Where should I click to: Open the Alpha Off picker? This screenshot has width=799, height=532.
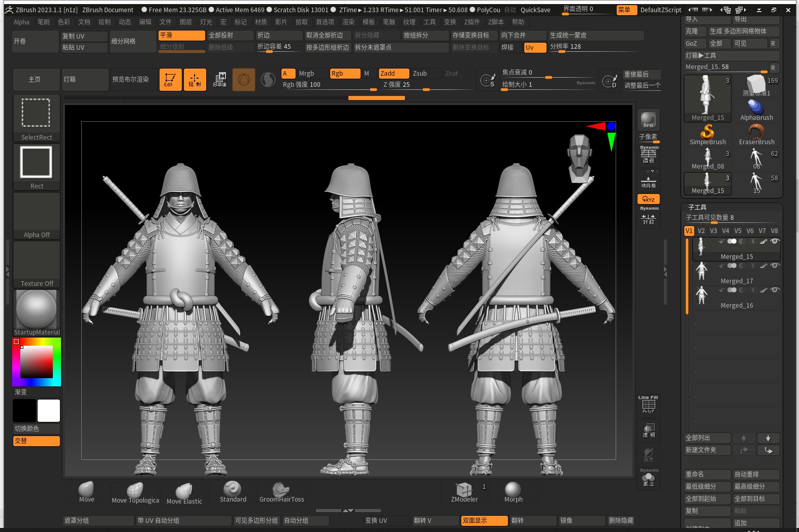coord(37,216)
